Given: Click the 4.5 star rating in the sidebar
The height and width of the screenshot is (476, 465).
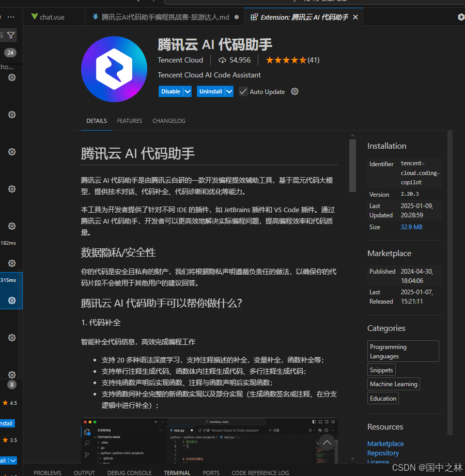Looking at the screenshot, I should coord(10,403).
